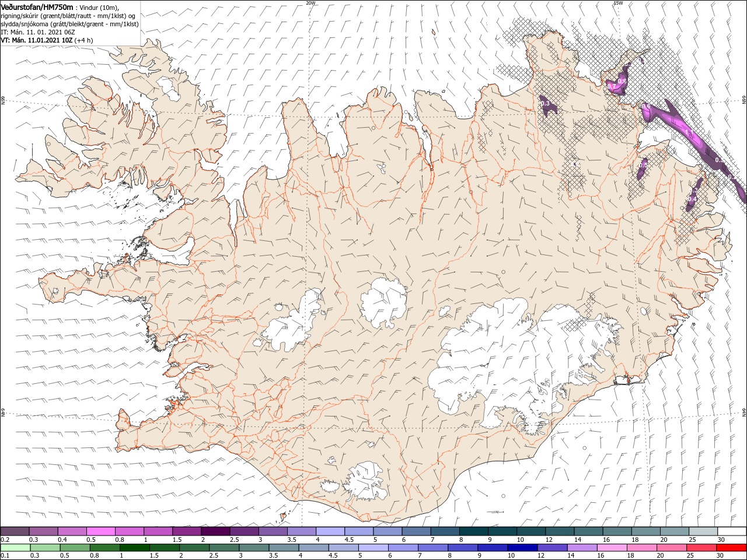Click the '(+4 h)' forecast offset text
This screenshot has height=560, width=747.
[x=83, y=40]
